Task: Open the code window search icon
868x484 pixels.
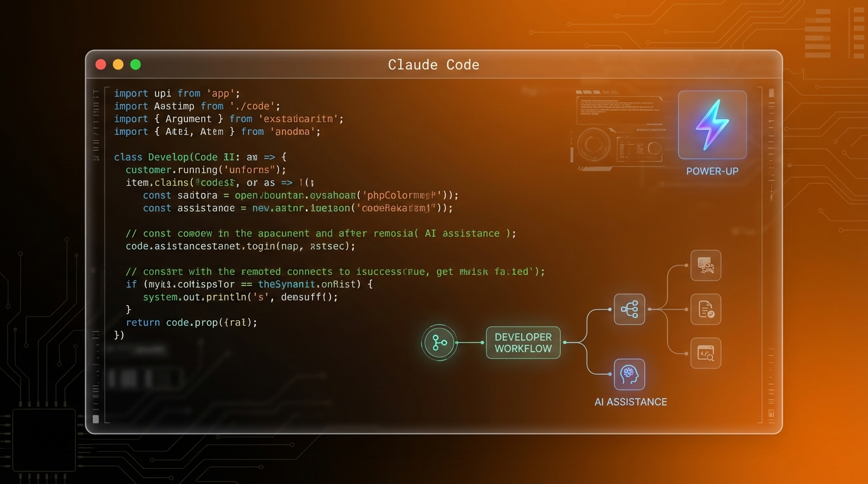Action: point(706,353)
